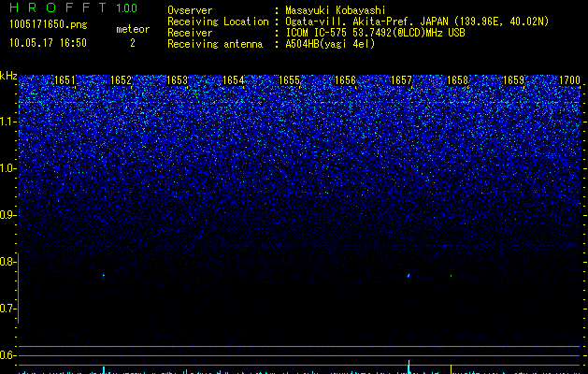This screenshot has width=588, height=374.
Task: Click the 1653 time marker
Action: click(x=177, y=80)
